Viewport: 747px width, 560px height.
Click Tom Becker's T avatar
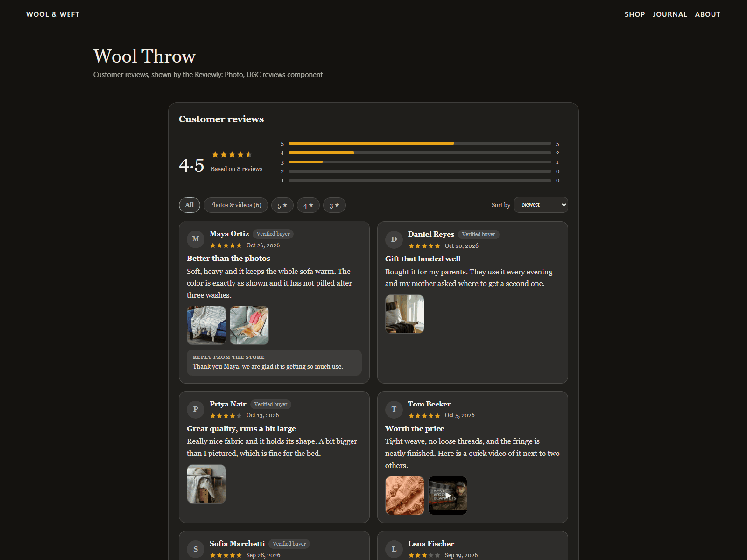(394, 409)
